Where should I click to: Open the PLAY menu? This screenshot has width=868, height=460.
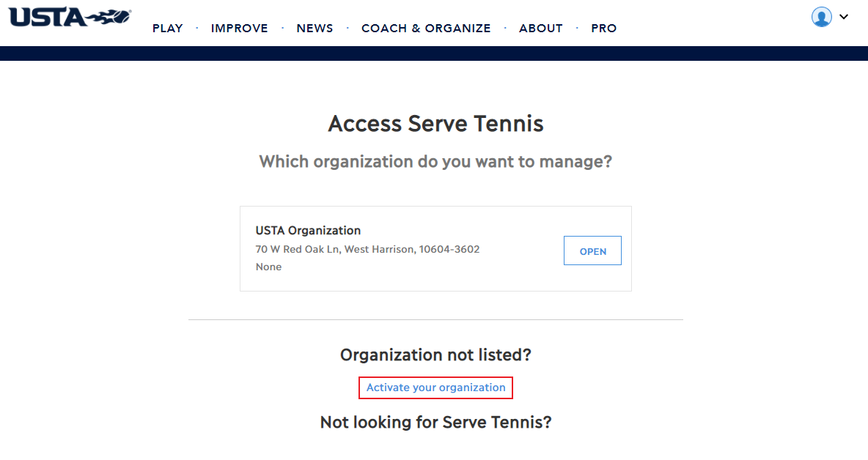[168, 28]
